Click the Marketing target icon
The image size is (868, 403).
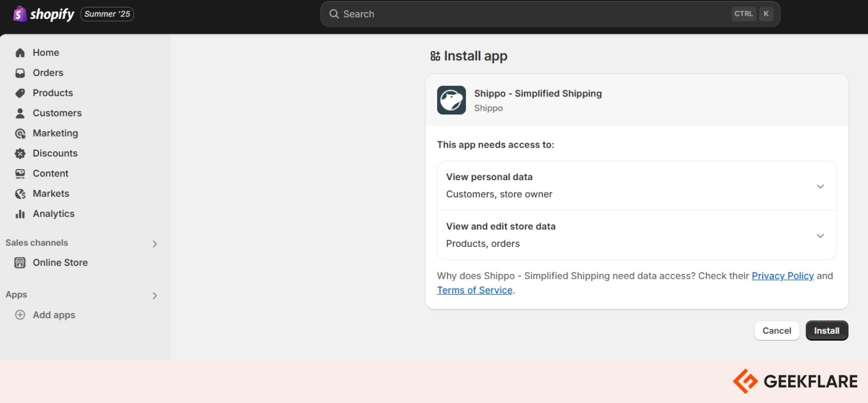point(20,133)
